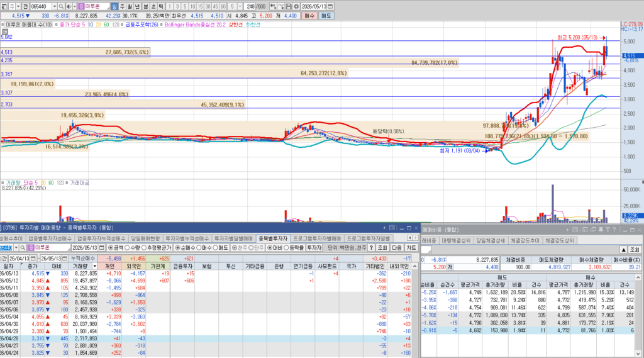The height and width of the screenshot is (358, 644).
Task: Select the 매도 radio button in investor panel
Action: point(215,248)
